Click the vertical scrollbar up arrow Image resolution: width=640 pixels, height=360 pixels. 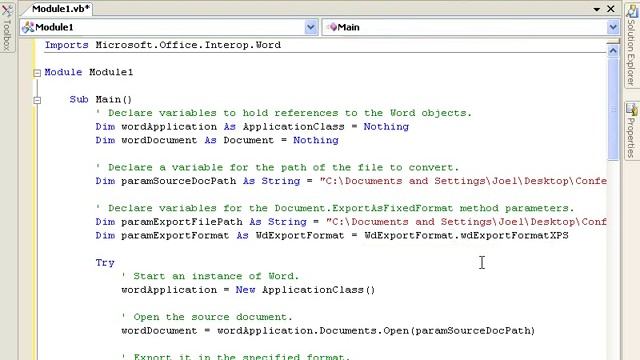click(613, 51)
